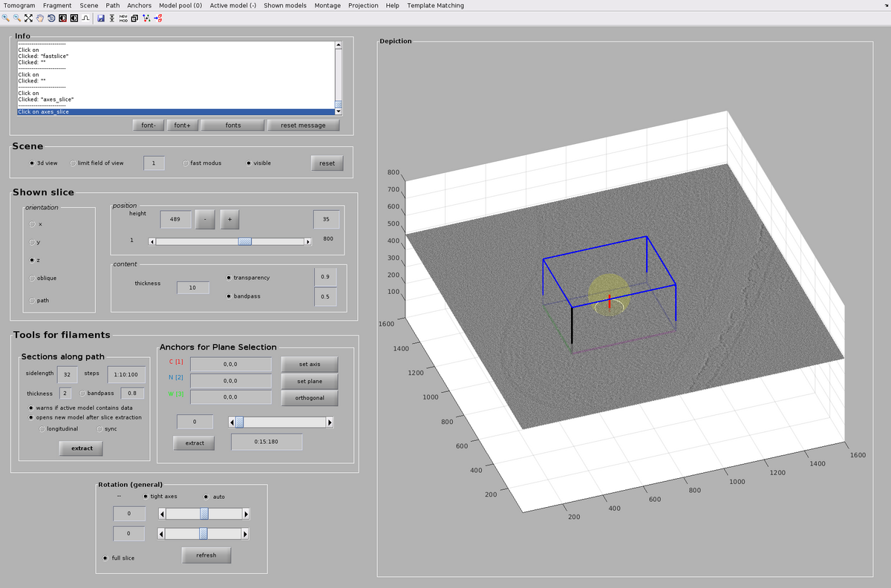Click the 0,0,0 input for anchor C

[230, 364]
